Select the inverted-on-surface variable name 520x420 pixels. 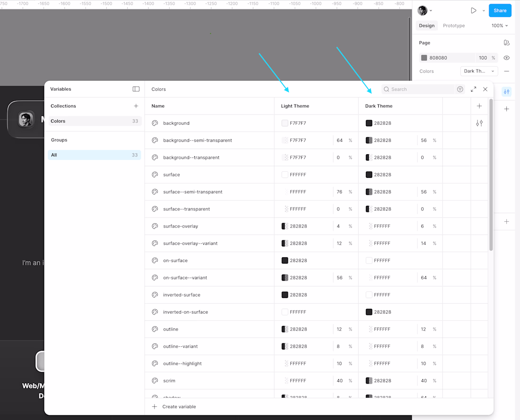point(185,312)
